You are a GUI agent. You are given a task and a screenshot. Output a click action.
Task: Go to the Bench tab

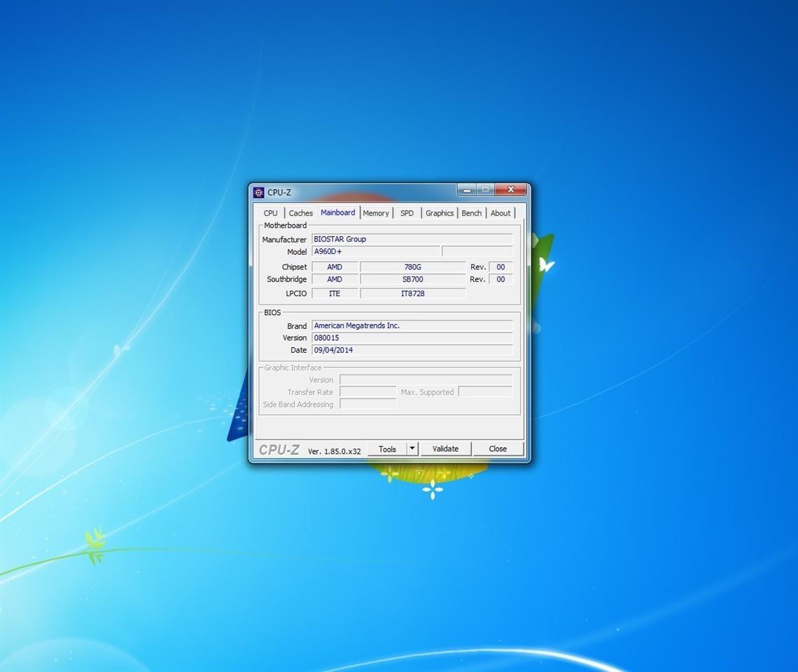[x=471, y=213]
